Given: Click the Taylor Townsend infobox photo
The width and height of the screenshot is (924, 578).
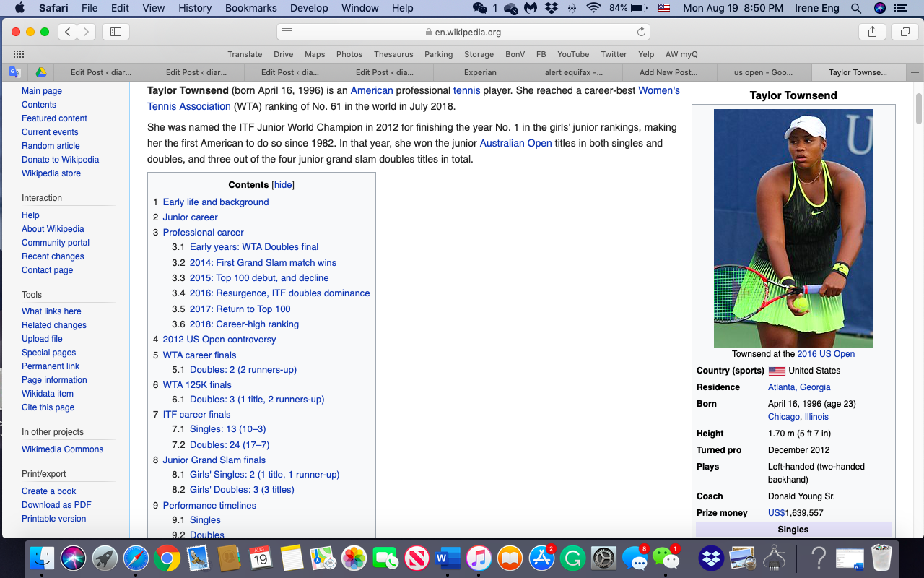Looking at the screenshot, I should 793,228.
